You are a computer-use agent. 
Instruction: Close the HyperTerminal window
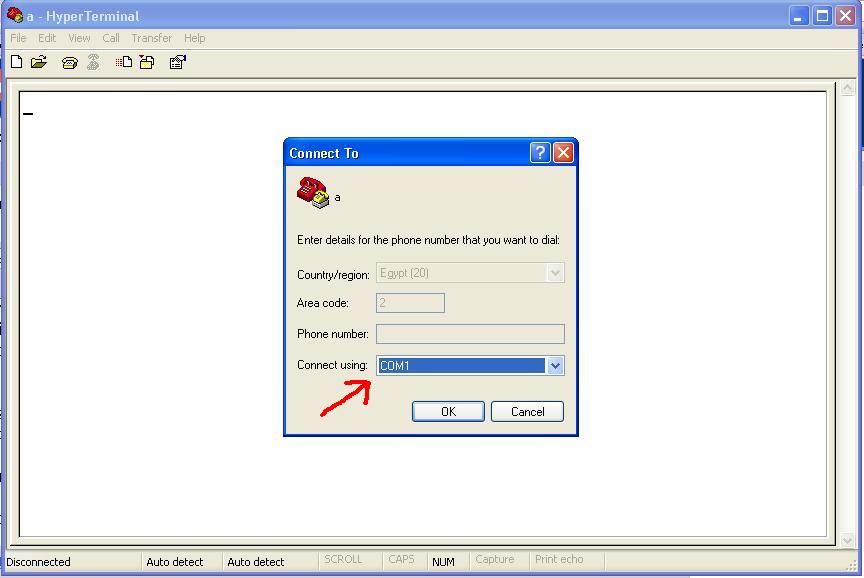coord(845,15)
